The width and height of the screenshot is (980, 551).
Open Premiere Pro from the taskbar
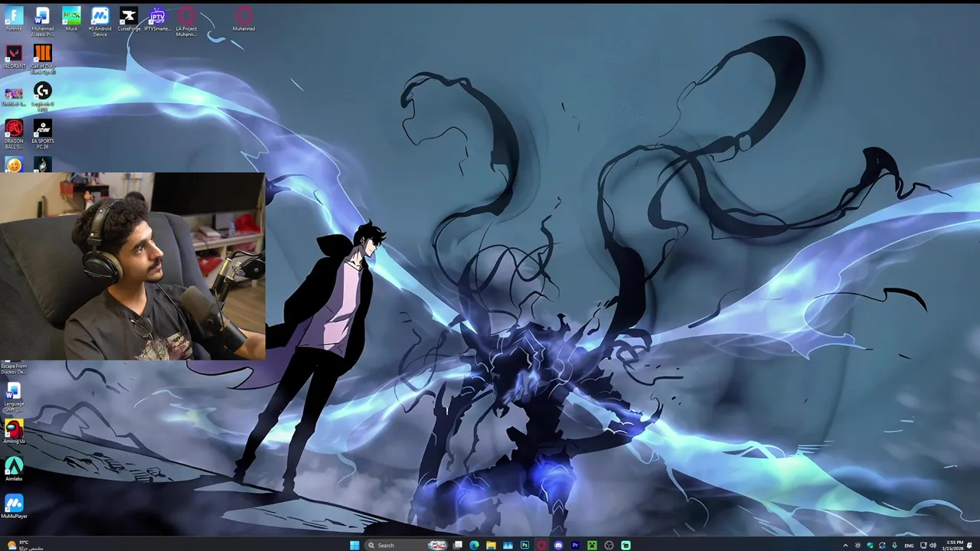click(x=575, y=545)
